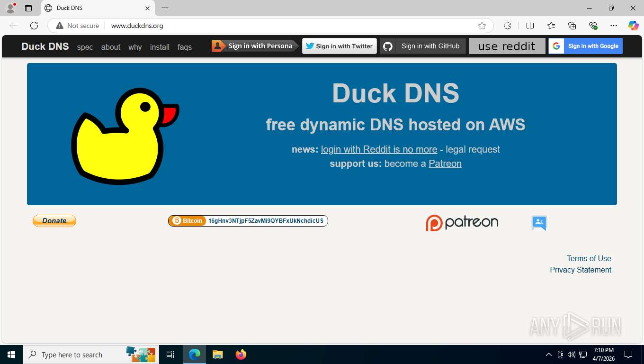644x364 pixels.
Task: Reload the Duck DNS page
Action: pyautogui.click(x=34, y=26)
